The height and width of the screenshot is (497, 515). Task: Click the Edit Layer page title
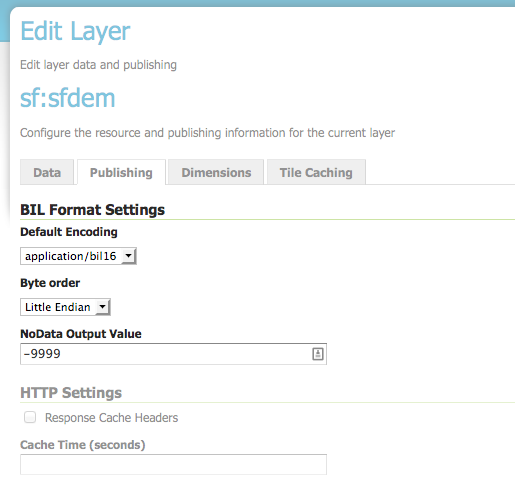pyautogui.click(x=75, y=31)
